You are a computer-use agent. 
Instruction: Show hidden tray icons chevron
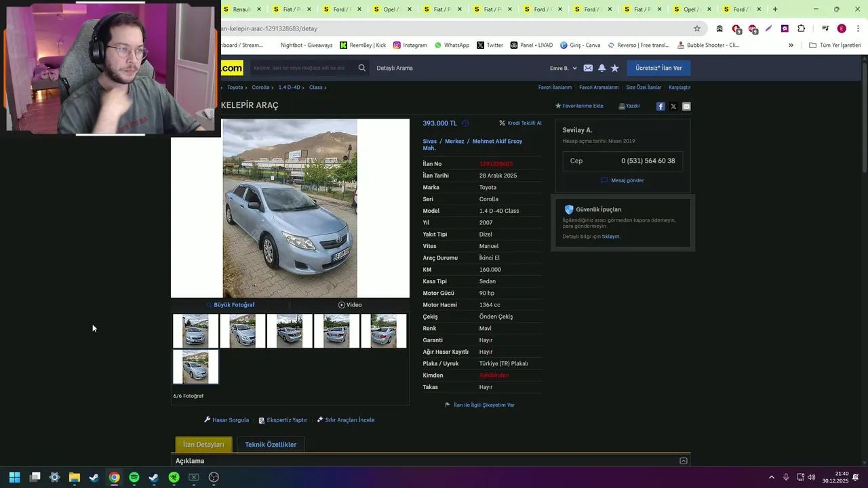point(772,477)
